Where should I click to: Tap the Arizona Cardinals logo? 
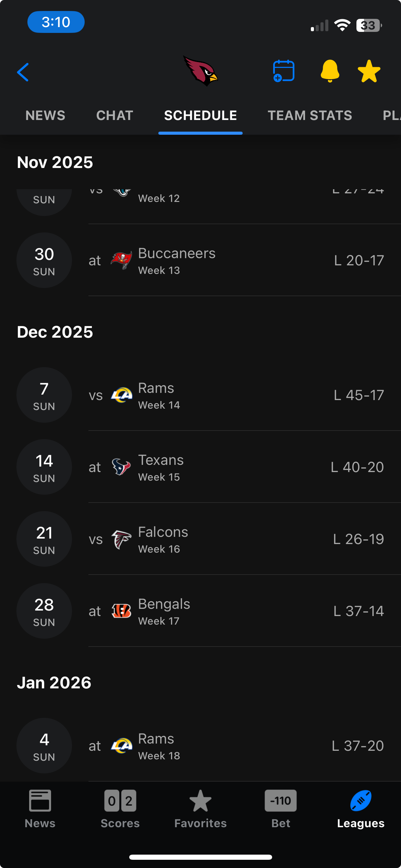(200, 71)
